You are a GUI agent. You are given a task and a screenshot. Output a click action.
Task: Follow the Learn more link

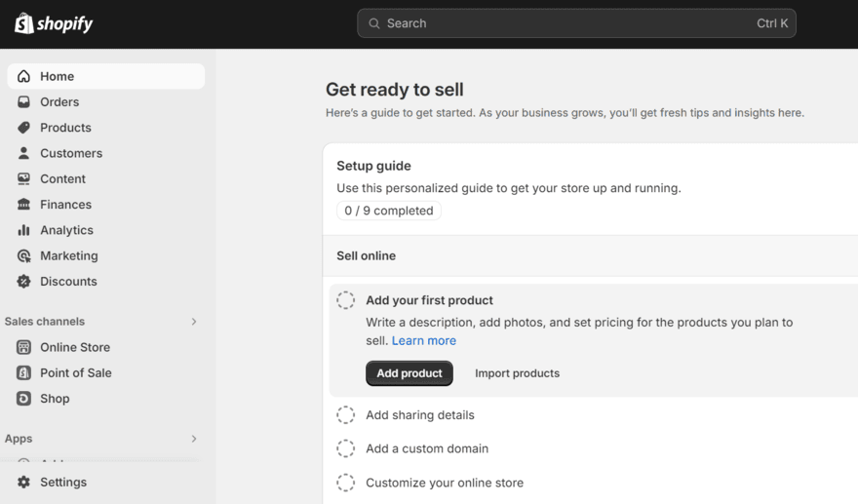(x=423, y=340)
